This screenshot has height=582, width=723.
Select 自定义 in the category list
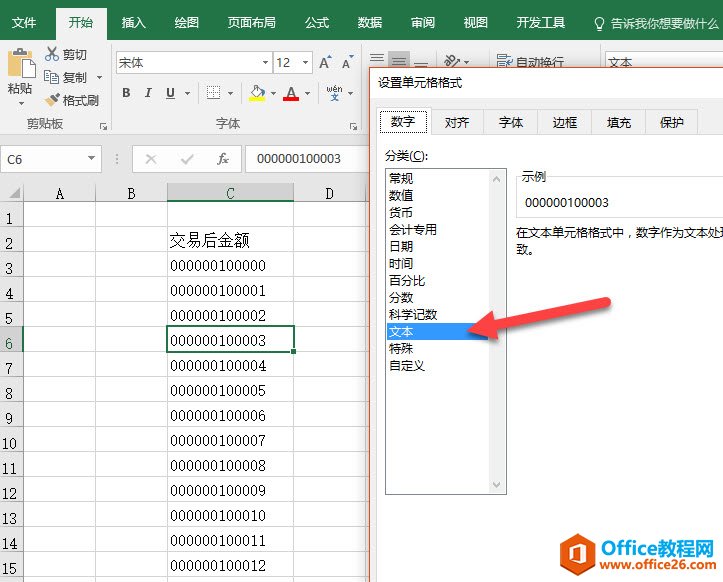(407, 366)
